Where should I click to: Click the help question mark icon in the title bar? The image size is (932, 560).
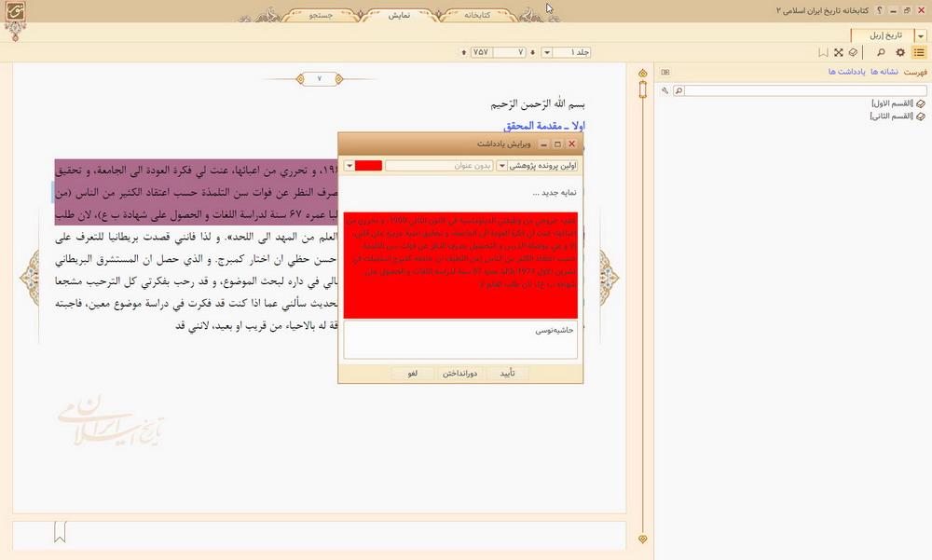pyautogui.click(x=880, y=10)
